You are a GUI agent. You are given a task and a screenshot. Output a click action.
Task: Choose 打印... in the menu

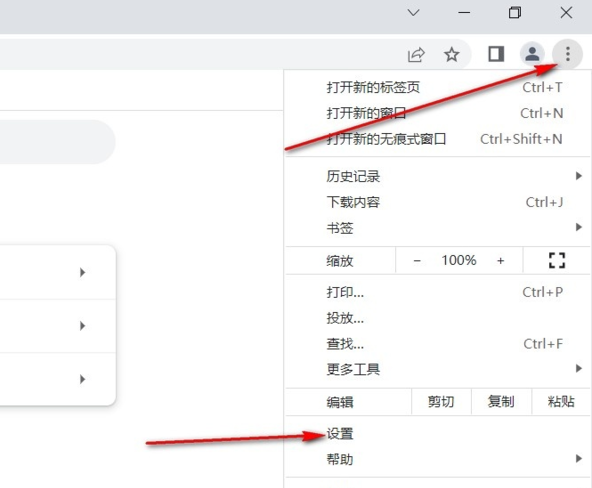click(x=438, y=292)
